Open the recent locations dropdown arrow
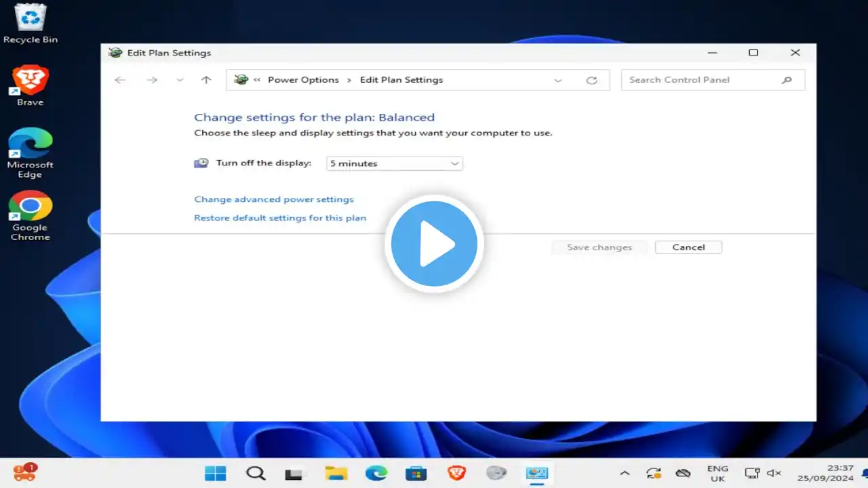Screen dimensions: 868x488 click(x=180, y=80)
